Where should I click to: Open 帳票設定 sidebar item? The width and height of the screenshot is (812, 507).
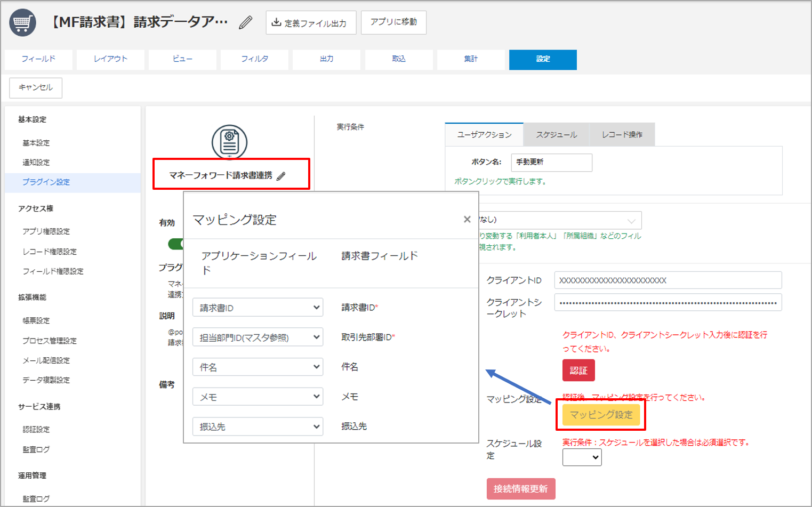(36, 320)
